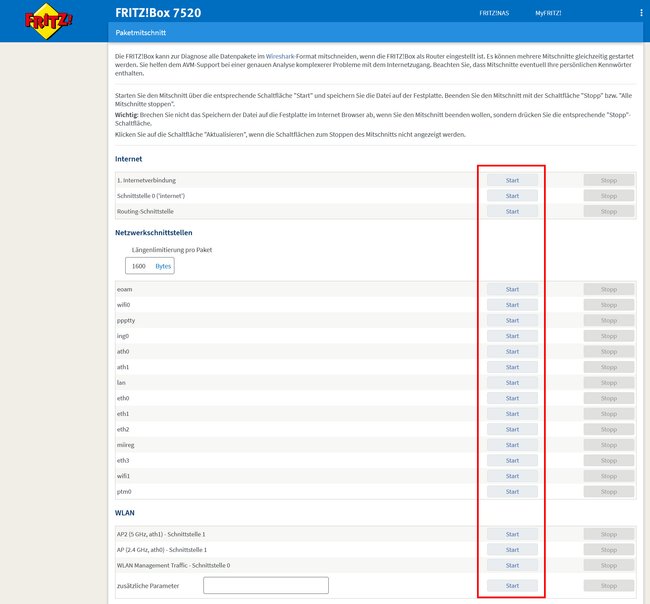Open FRITZ!NAS from the header
The image size is (650, 604).
(494, 13)
